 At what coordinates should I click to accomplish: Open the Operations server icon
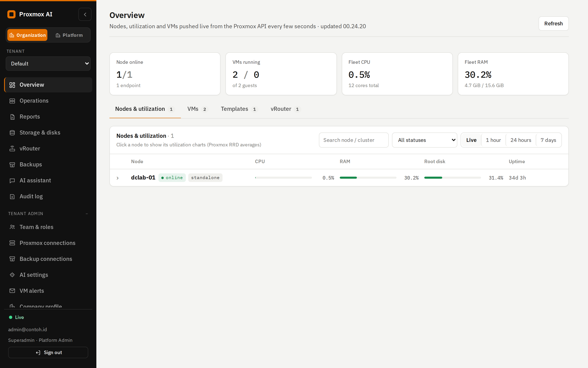tap(12, 101)
